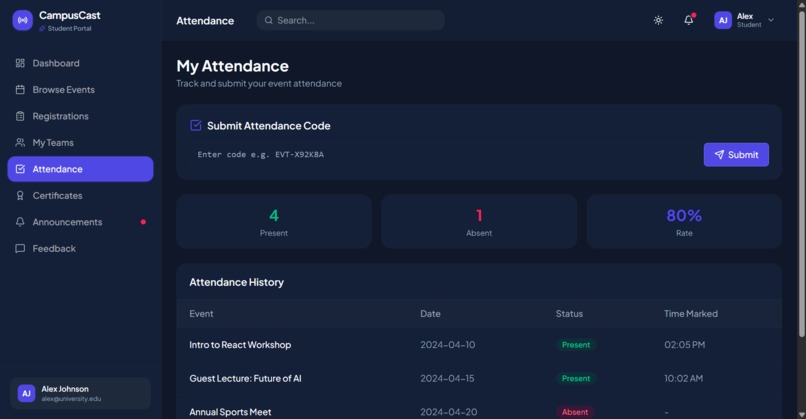Click the 02:05 PM time value
Viewport: 806px width, 419px height.
click(684, 345)
